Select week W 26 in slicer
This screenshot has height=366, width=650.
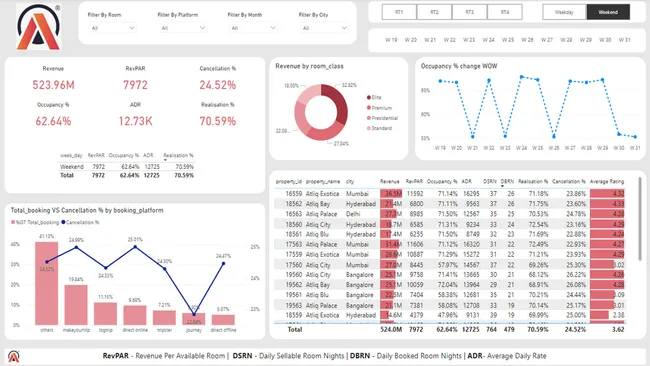pyautogui.click(x=527, y=40)
